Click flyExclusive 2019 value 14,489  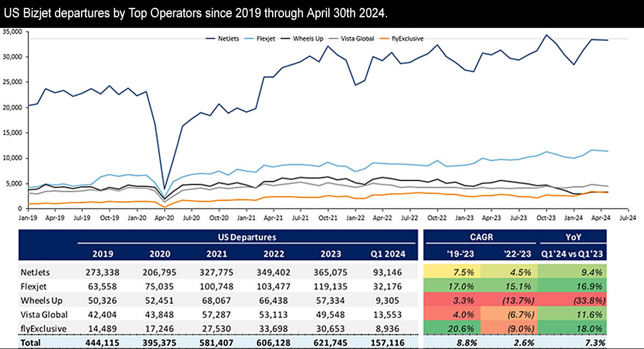coord(105,328)
